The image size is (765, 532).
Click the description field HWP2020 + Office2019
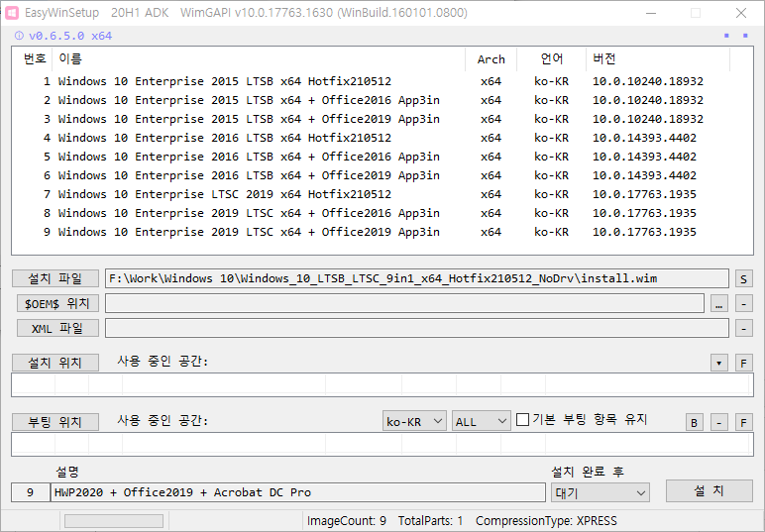297,492
